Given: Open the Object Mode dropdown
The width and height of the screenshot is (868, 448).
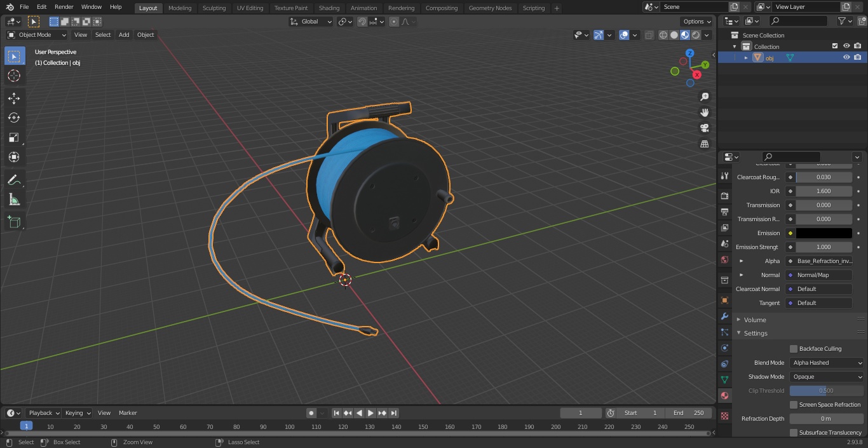Looking at the screenshot, I should pos(37,35).
